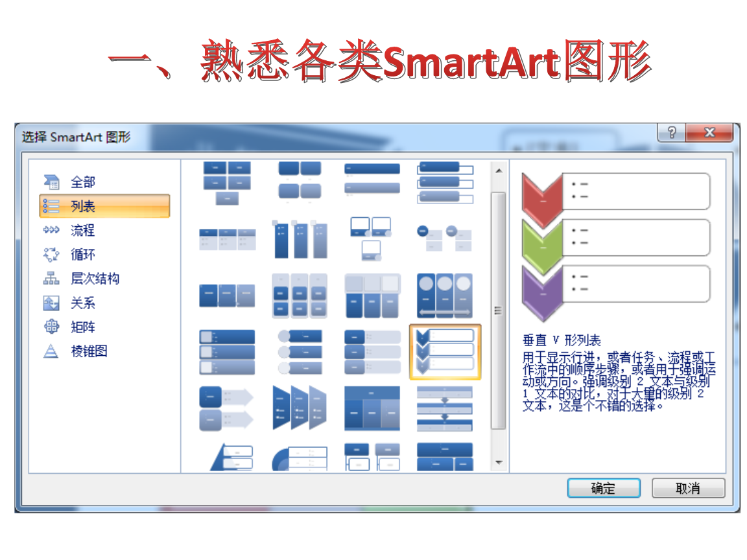Choose the trapezoid list layout thumbnail

click(x=300, y=408)
